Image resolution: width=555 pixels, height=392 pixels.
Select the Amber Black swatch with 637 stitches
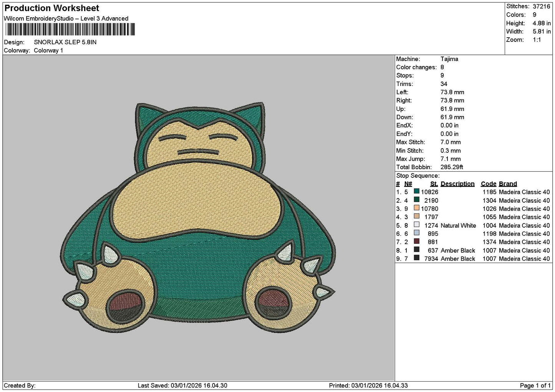point(416,250)
